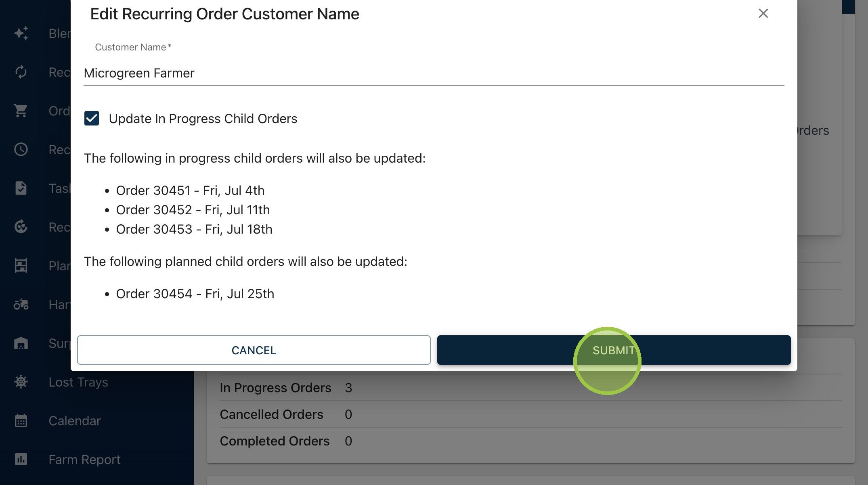Viewport: 868px width, 485px height.
Task: Click the clock icon in sidebar
Action: [21, 149]
